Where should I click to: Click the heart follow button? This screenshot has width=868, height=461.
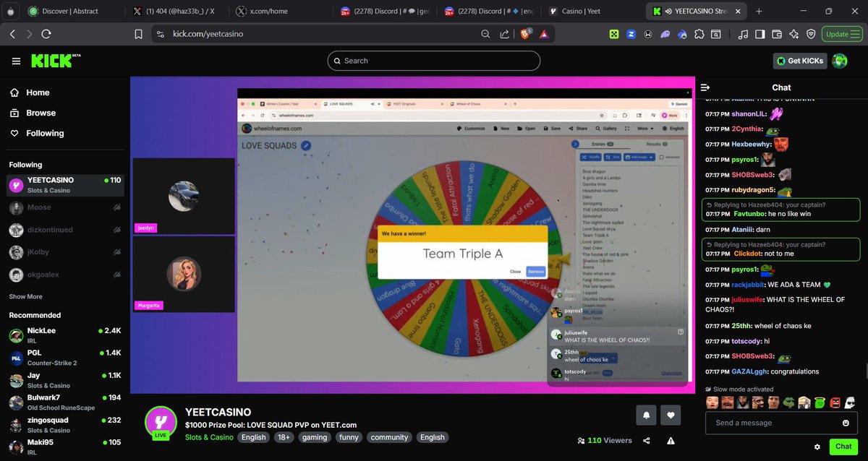coord(671,415)
